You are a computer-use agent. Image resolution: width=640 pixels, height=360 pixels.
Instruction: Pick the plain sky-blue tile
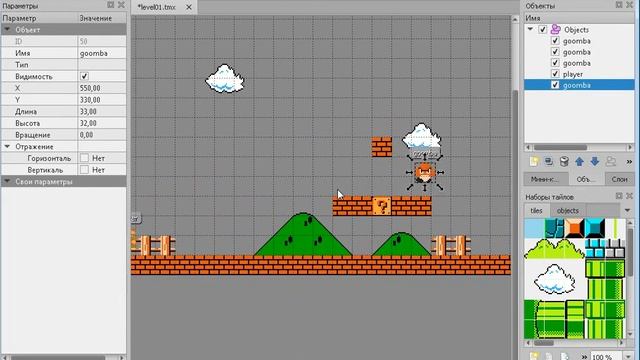tap(534, 228)
